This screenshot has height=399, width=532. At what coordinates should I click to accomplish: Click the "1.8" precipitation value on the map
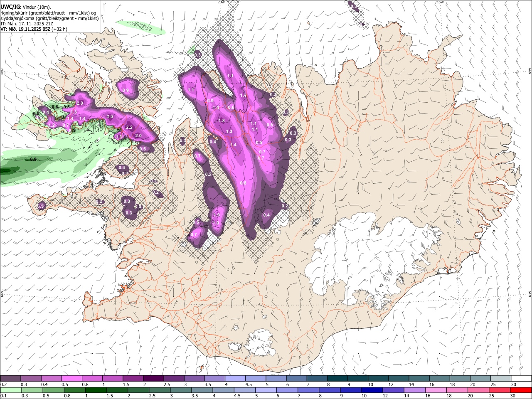pos(222,121)
